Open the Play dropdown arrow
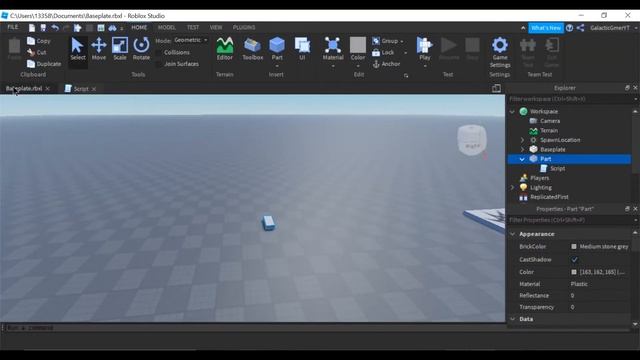The image size is (640, 360). 424,66
